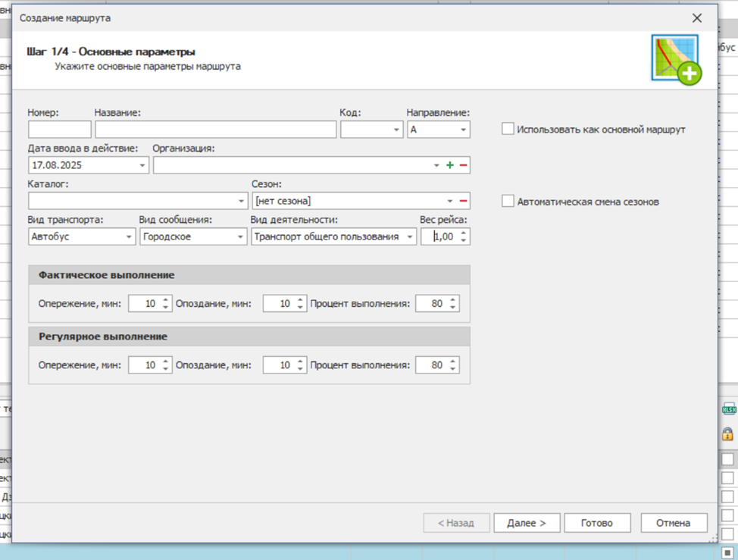
Task: Close the Создание маршрута dialog
Action: 697,17
